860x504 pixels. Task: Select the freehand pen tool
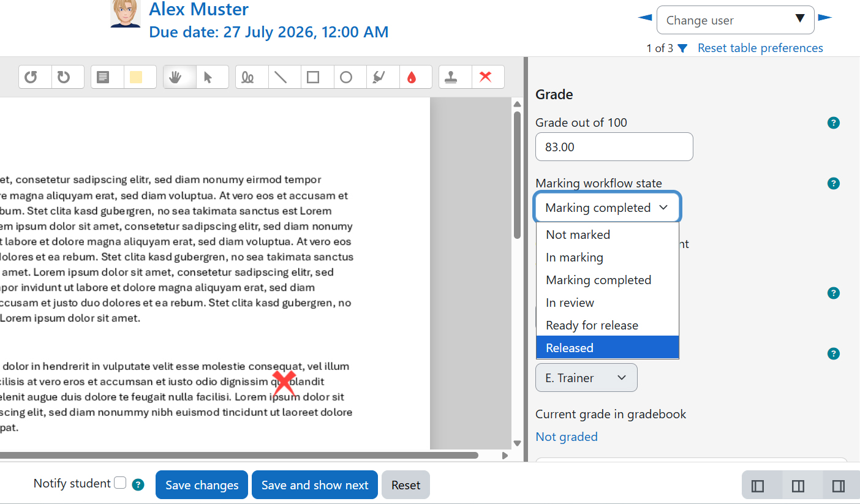coord(252,77)
